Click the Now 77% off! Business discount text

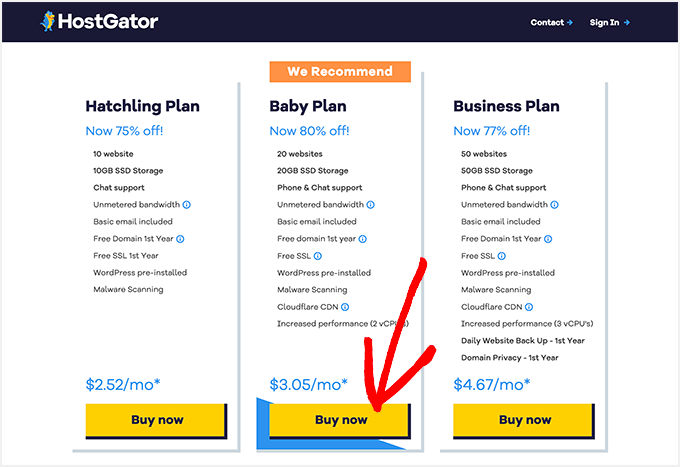point(492,131)
